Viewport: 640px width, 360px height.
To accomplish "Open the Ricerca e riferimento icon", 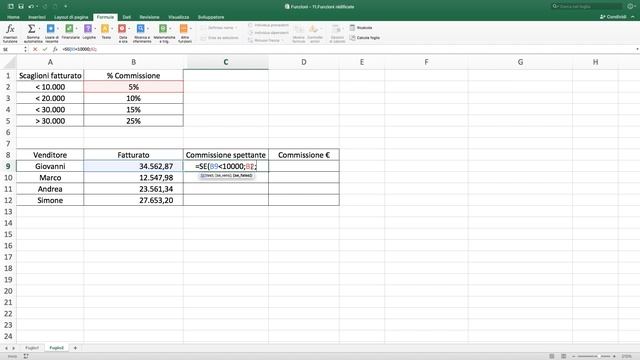I will [140, 29].
